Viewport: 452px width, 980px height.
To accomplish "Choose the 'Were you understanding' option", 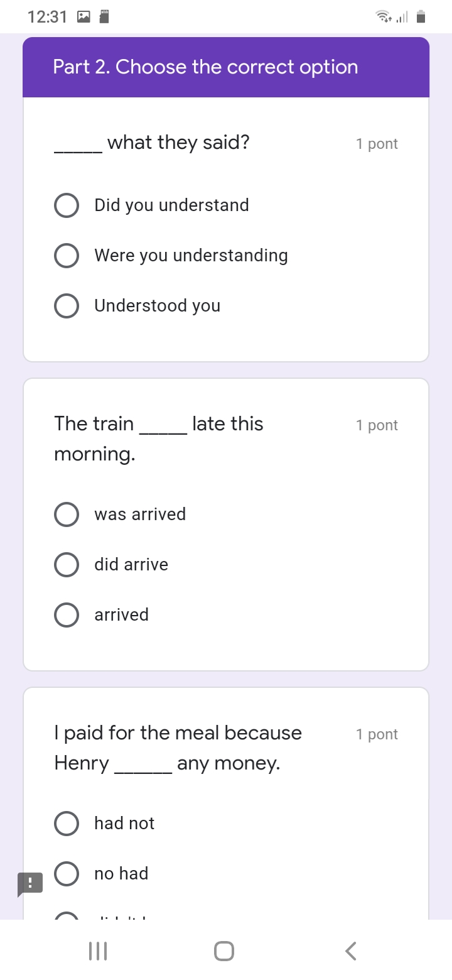I will click(x=67, y=256).
